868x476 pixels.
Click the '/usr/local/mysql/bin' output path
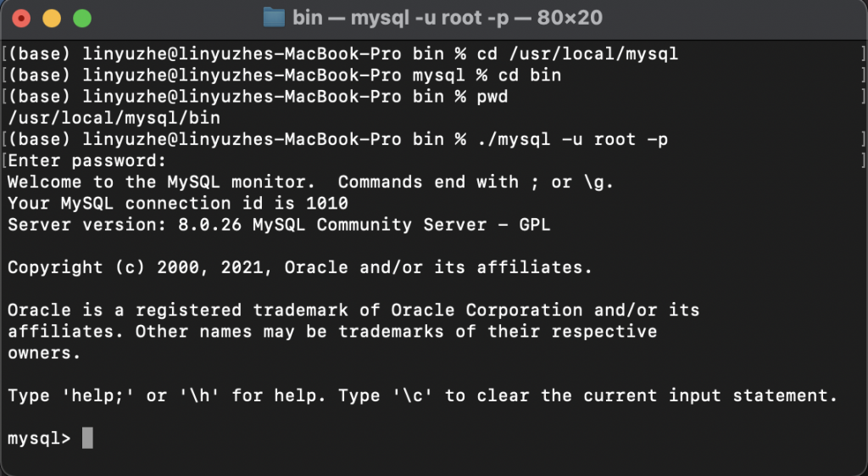pos(114,118)
